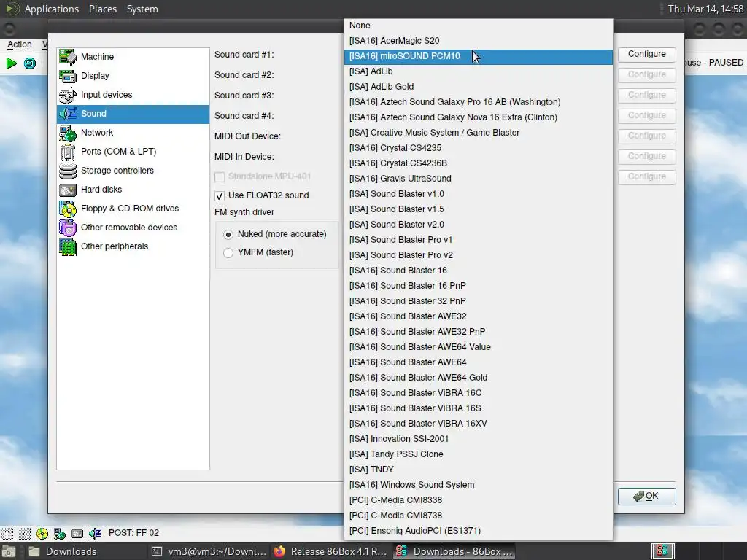Select Aztech Sound Galaxy Nova 16 Extra
The image size is (747, 560).
point(479,117)
